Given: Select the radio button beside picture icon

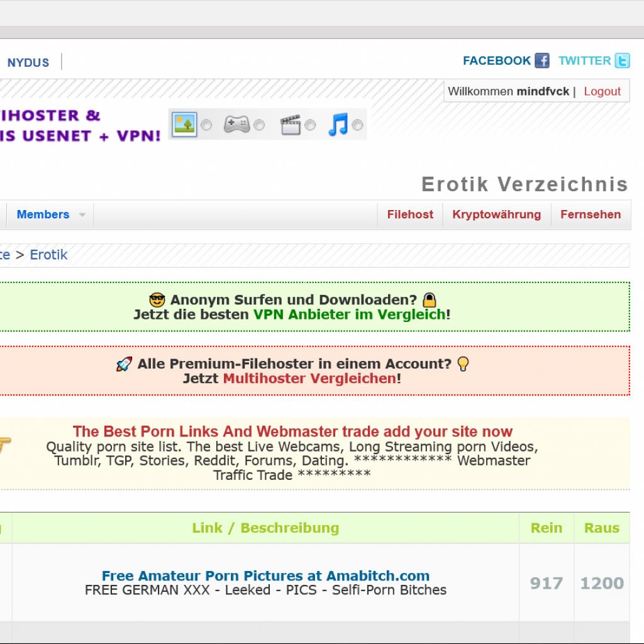Looking at the screenshot, I should coord(206,125).
